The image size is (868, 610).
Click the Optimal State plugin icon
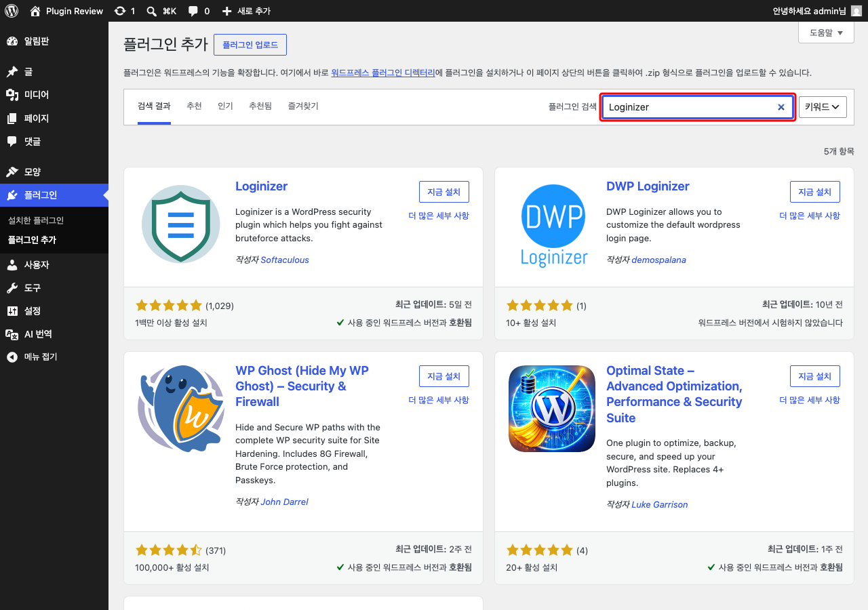[552, 409]
